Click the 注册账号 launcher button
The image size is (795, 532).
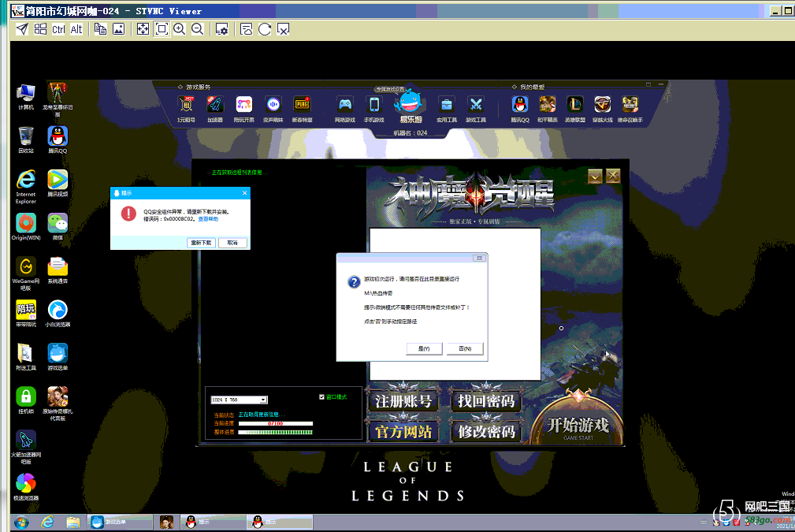tap(403, 401)
